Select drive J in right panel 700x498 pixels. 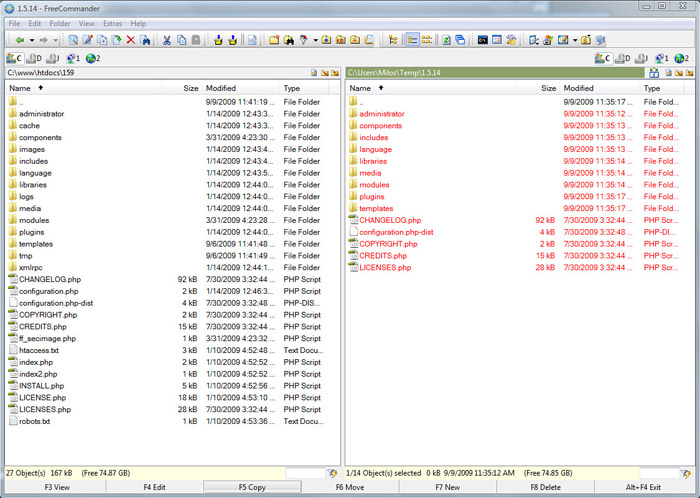tap(642, 58)
